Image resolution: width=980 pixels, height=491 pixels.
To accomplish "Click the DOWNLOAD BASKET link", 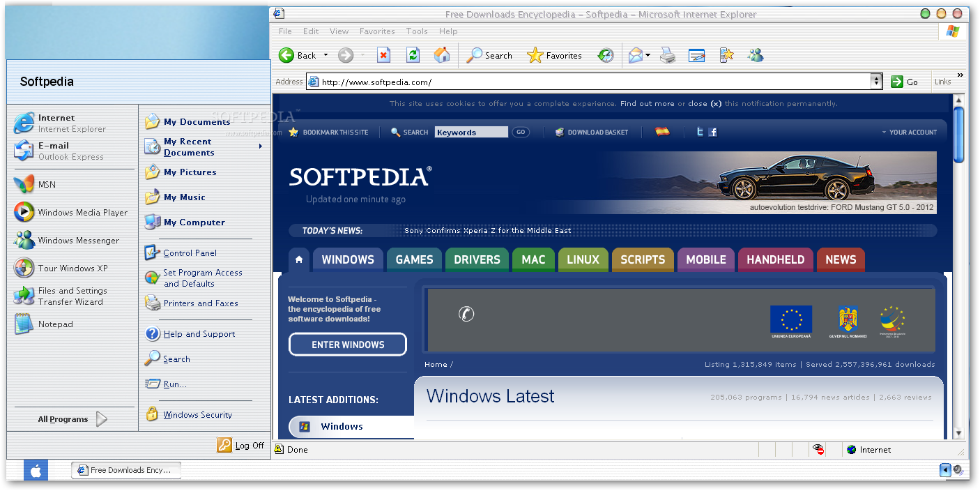I will (x=592, y=132).
